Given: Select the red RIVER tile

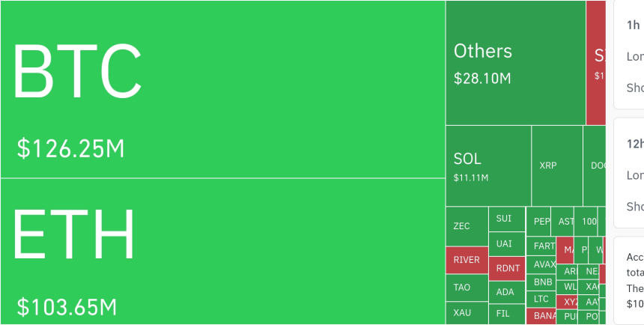Looking at the screenshot, I should click(x=467, y=260).
